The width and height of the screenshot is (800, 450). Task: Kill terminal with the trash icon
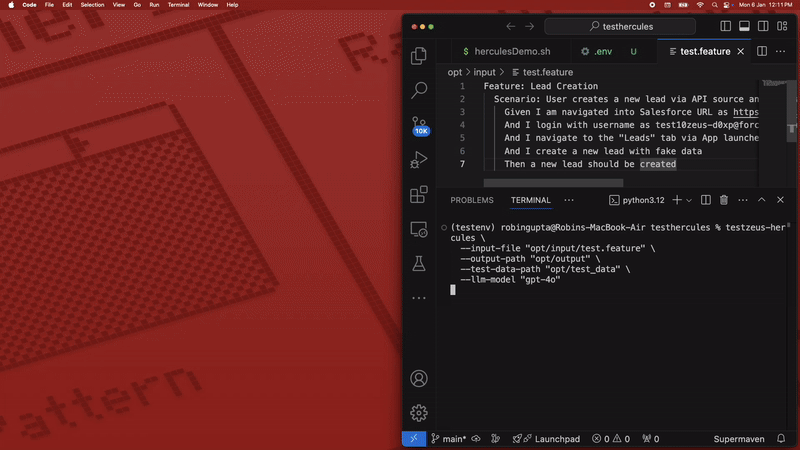point(724,200)
